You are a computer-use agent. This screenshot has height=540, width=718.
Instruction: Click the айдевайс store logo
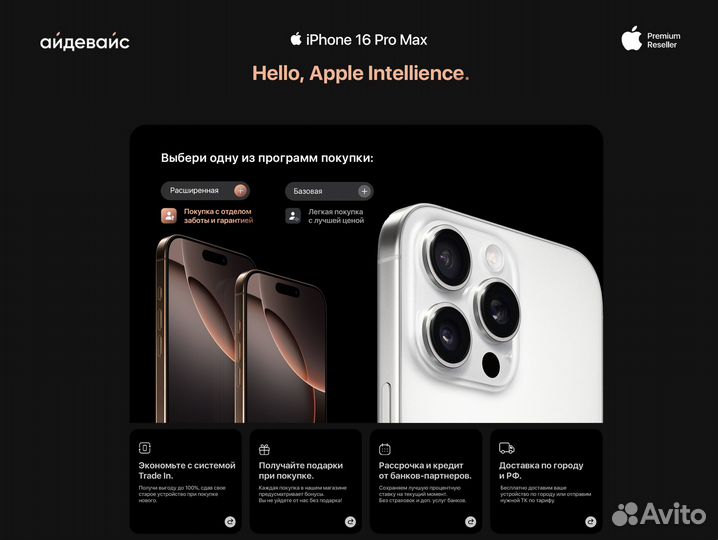(85, 41)
